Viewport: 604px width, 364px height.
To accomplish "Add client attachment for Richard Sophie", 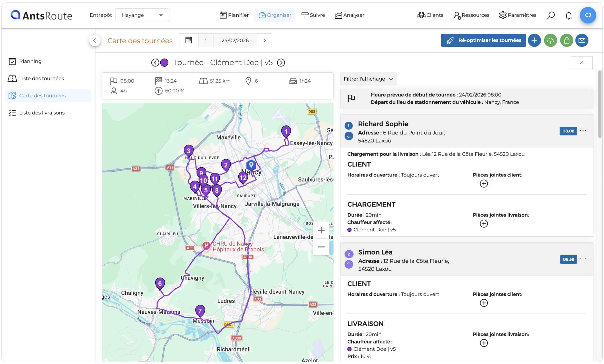I will point(483,184).
